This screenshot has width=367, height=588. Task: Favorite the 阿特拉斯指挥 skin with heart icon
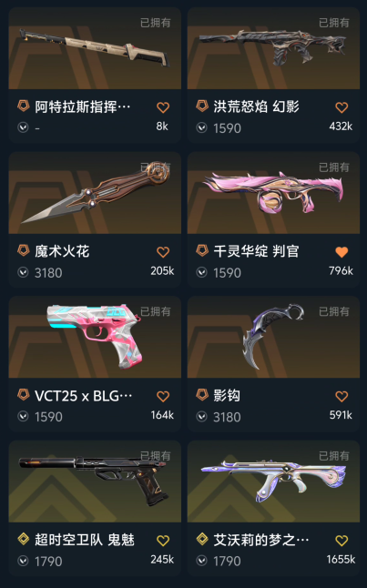click(x=163, y=107)
